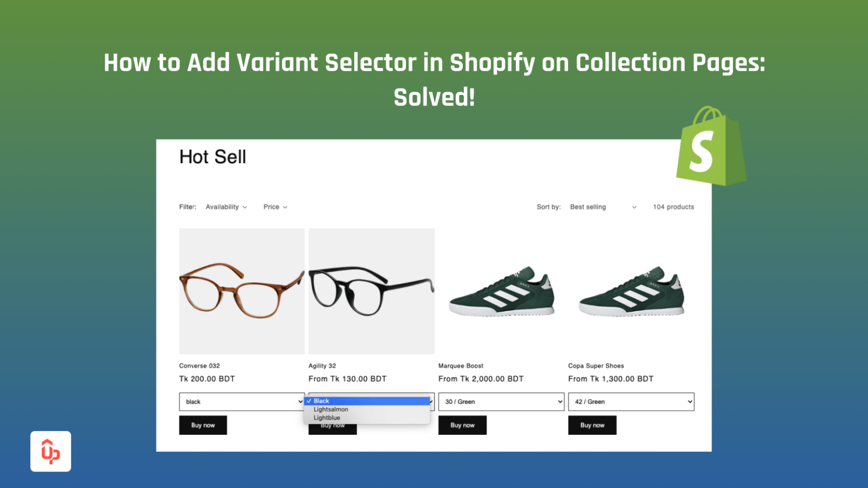Click Buy now under Marquee Boost
Screen dimensions: 868x488
(x=462, y=425)
